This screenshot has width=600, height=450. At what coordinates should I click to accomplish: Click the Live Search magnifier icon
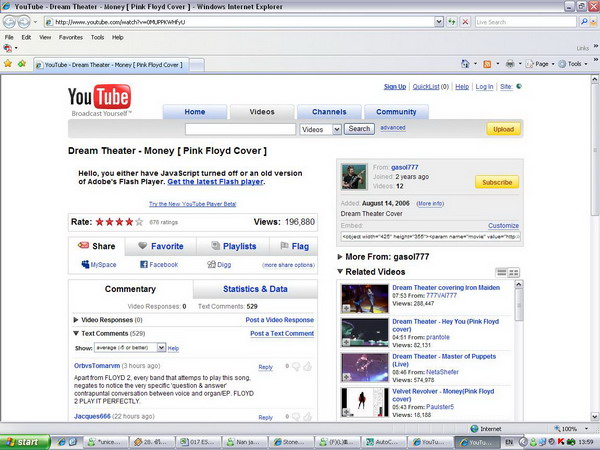584,22
